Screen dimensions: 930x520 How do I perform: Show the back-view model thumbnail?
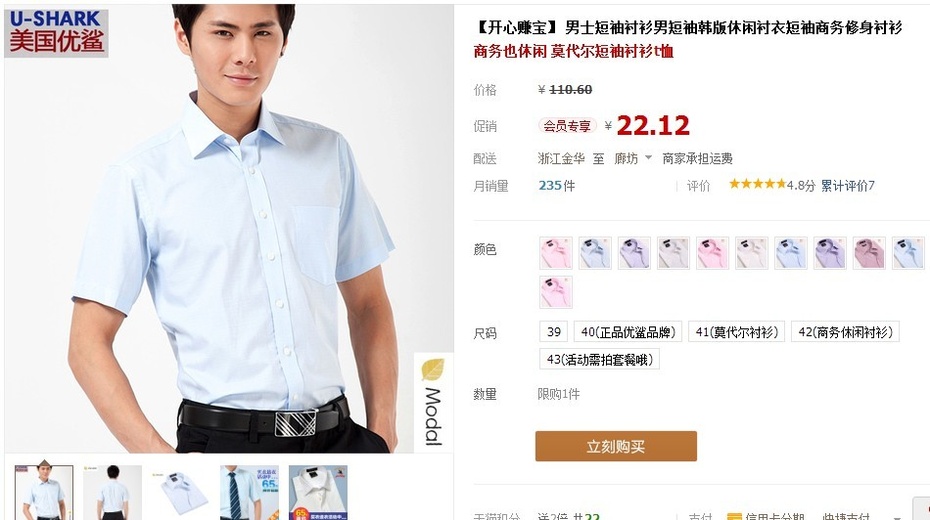point(112,493)
